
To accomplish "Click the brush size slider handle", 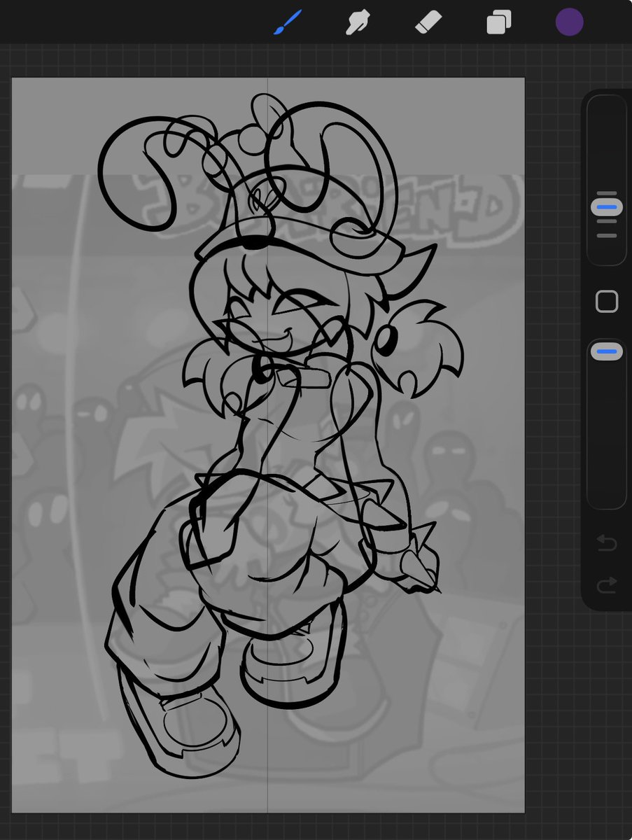I will (x=607, y=208).
